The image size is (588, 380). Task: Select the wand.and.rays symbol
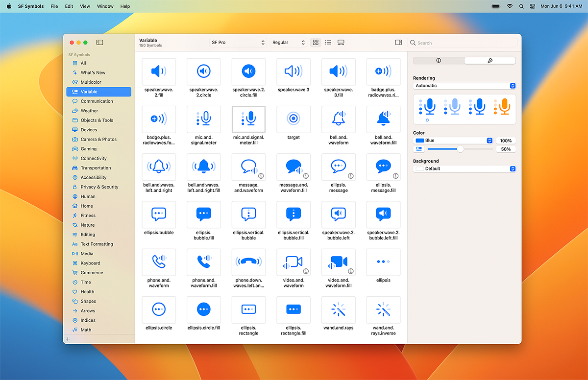click(338, 309)
